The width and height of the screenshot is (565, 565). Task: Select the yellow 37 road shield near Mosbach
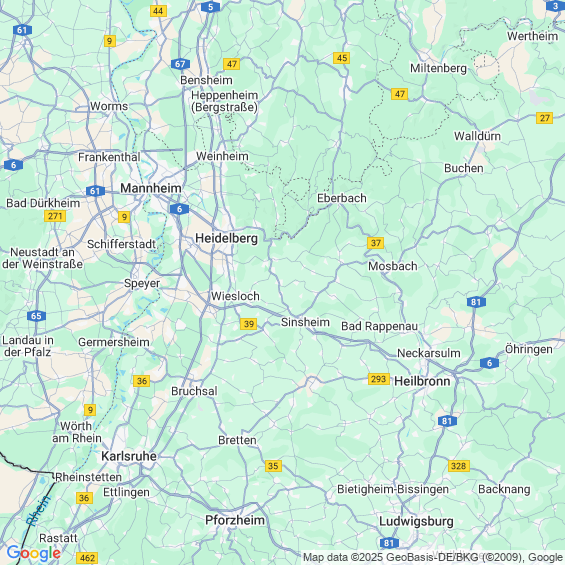click(375, 243)
